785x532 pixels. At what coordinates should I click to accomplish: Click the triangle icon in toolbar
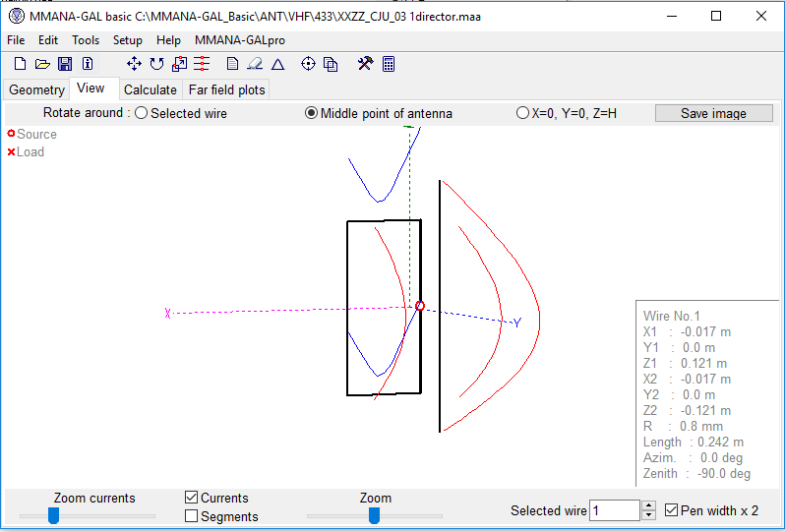pos(278,64)
